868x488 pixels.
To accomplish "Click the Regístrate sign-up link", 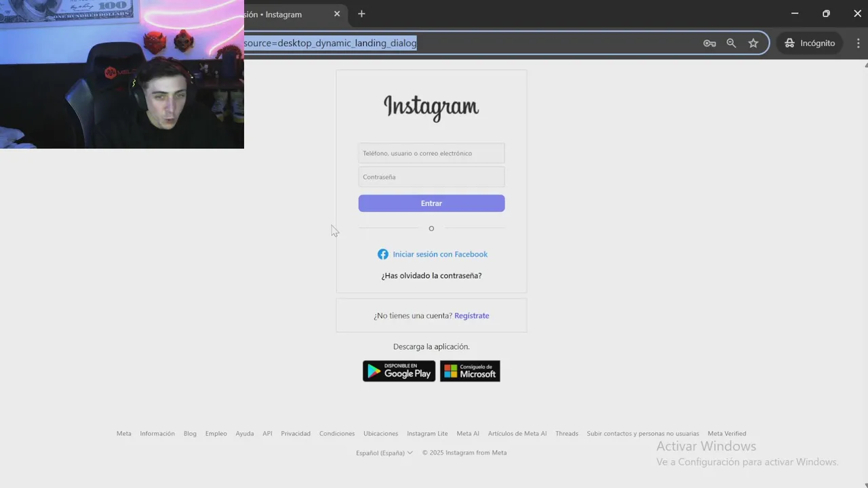I will (x=471, y=316).
